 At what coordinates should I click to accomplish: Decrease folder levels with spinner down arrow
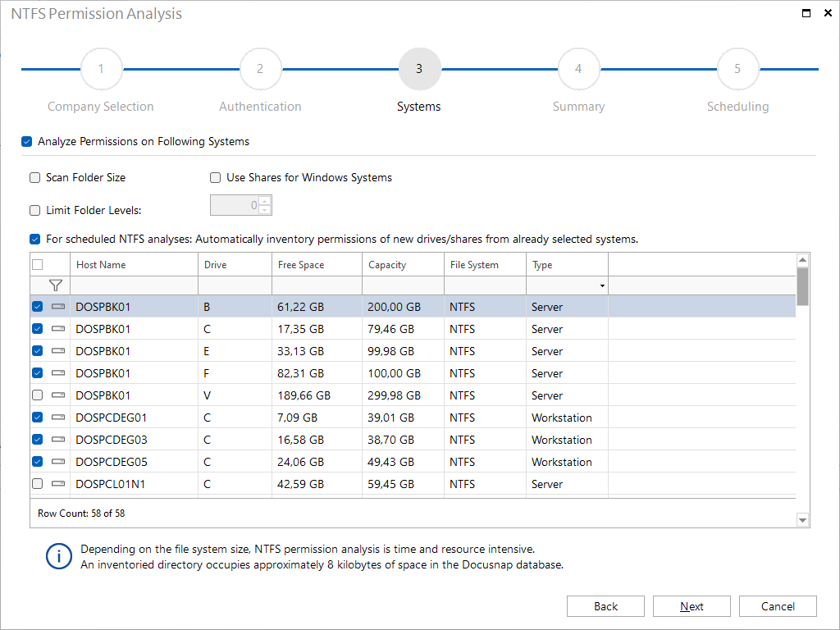265,209
